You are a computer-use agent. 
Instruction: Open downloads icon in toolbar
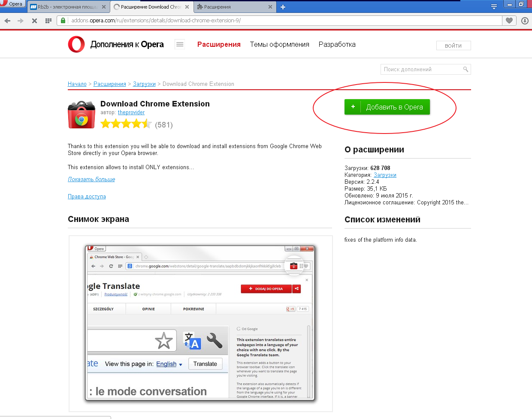coord(524,21)
